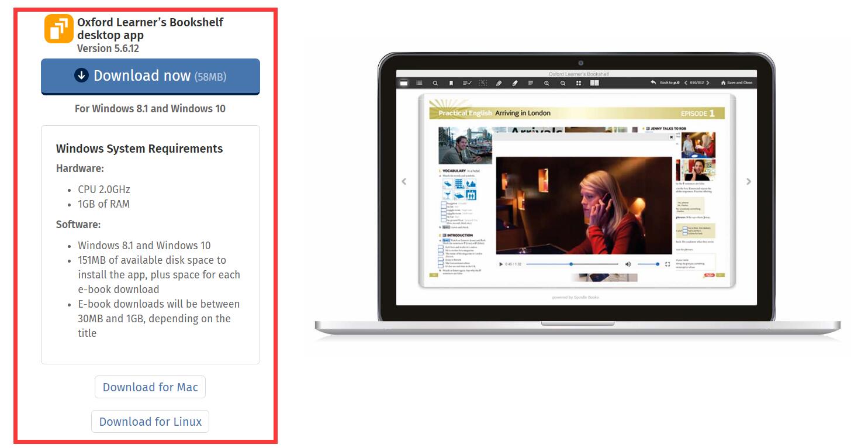Select the highlighter tool in laptop toolbar
The height and width of the screenshot is (448, 868).
pos(515,83)
